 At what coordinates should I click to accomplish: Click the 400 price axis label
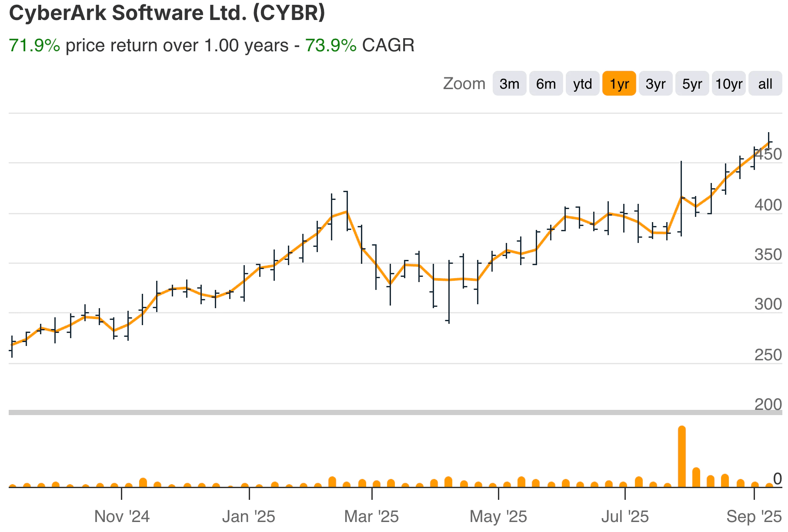[768, 205]
